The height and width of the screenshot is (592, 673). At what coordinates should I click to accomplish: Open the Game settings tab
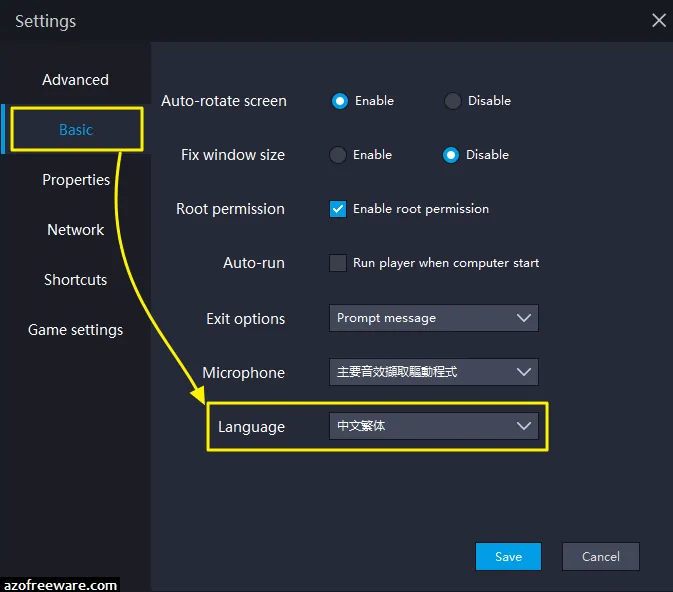76,330
